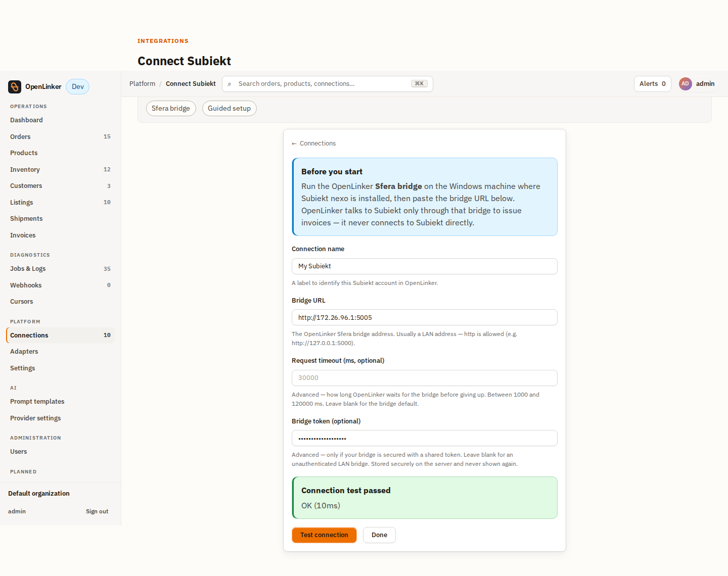Screen dimensions: 728x576
Task: Edit the Connection name field
Action: 425,266
